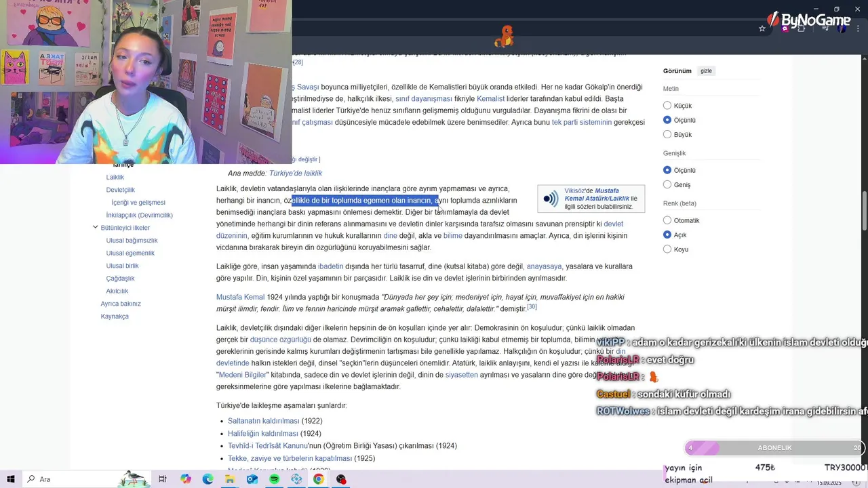868x488 pixels.
Task: Open the Mustafa Kemal link before "1924 yılında"
Action: [241, 297]
